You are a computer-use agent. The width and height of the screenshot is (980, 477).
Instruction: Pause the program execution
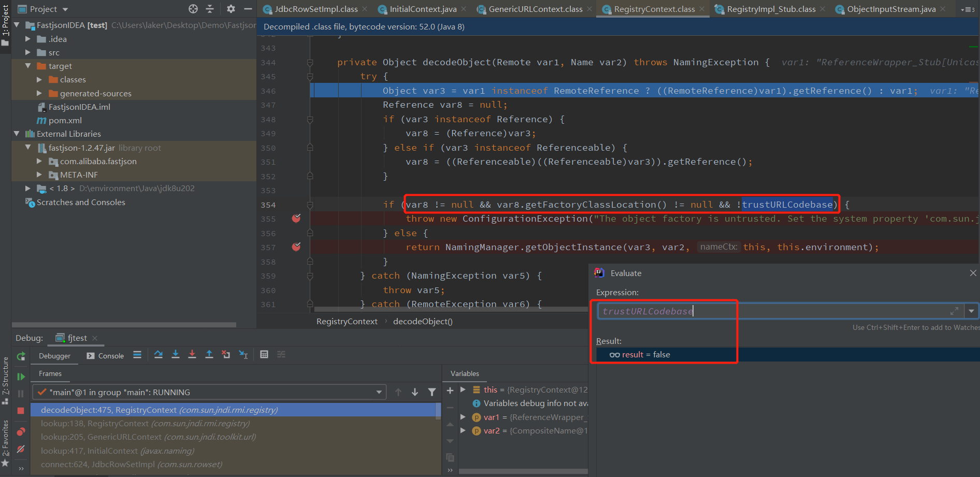pyautogui.click(x=21, y=394)
